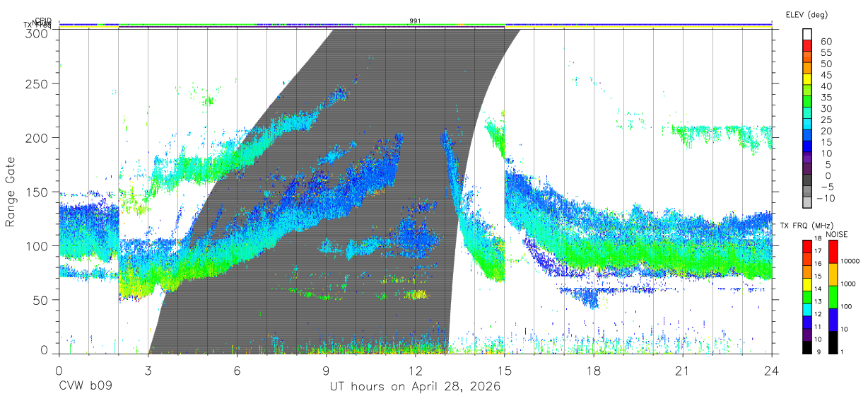Click the 'Range Gate' y-axis label

(x=11, y=192)
